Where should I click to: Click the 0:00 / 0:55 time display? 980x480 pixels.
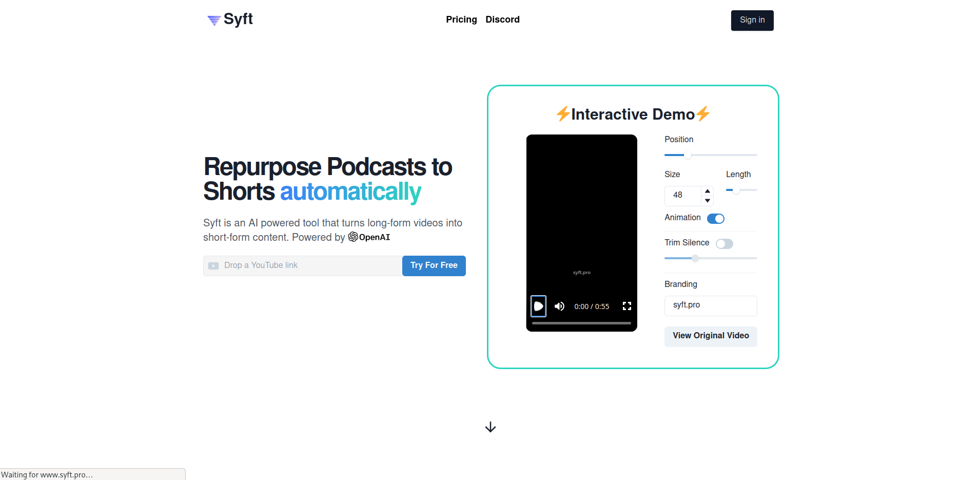point(592,306)
